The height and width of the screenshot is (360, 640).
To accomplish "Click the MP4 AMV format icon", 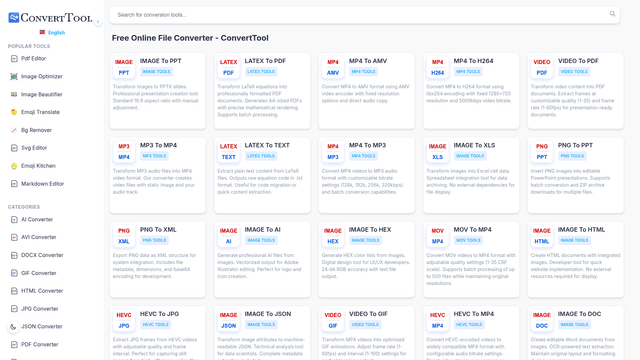I will tap(333, 67).
